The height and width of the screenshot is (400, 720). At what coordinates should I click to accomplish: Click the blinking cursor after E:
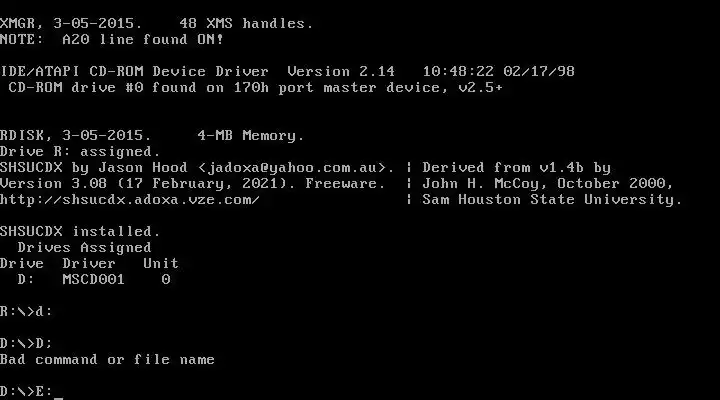click(x=58, y=398)
